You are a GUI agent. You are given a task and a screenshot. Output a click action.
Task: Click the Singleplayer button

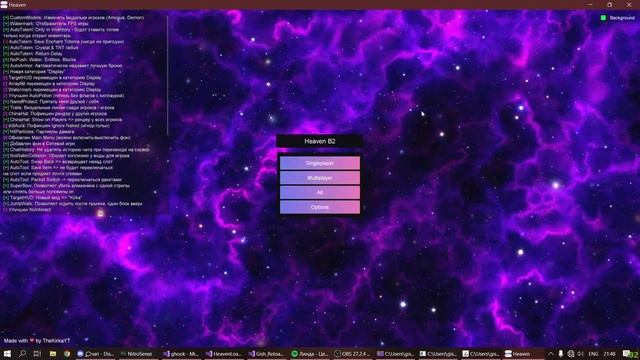pyautogui.click(x=320, y=163)
